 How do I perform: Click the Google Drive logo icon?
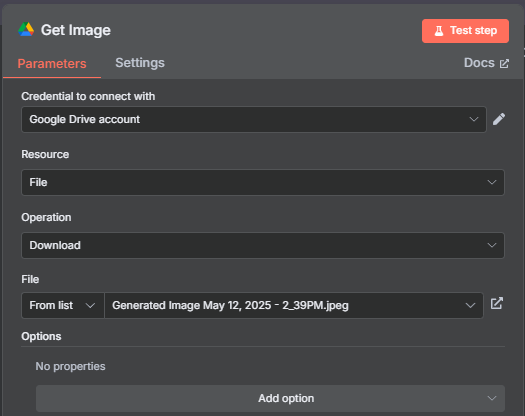tap(26, 29)
